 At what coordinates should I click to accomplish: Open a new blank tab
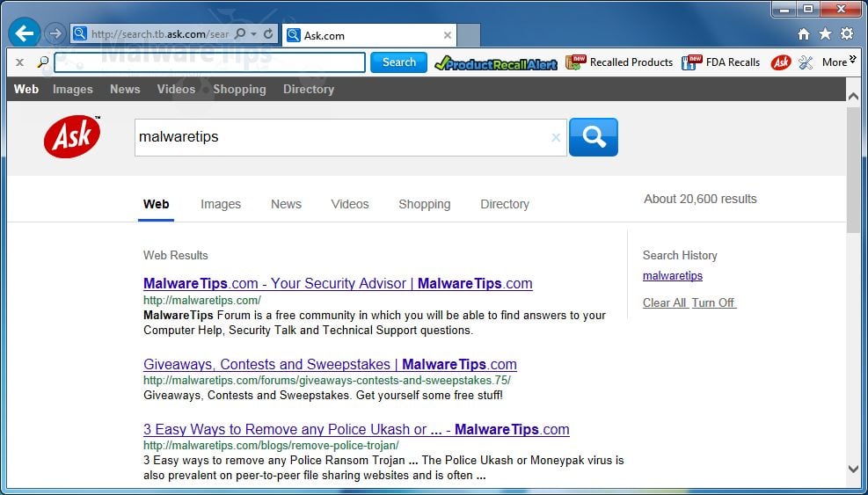[x=469, y=35]
